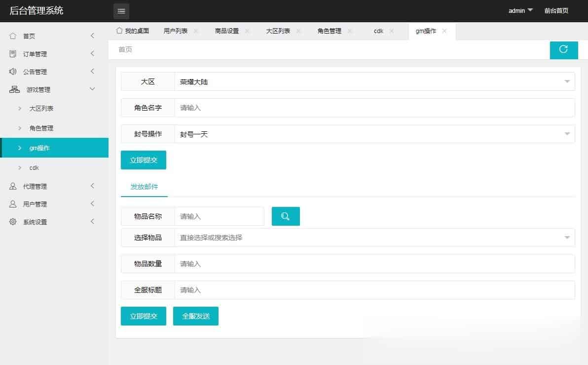
Task: Click the 公告管理 speaker icon
Action: point(13,71)
